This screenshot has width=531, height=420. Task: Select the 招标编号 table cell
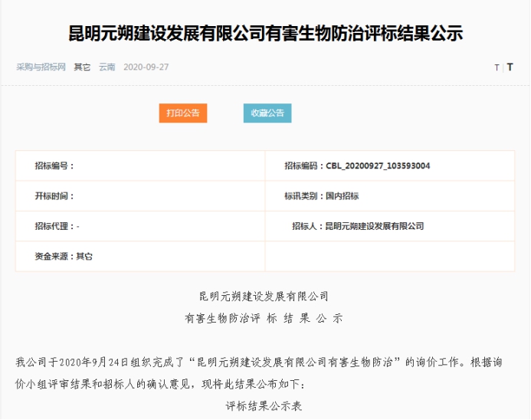(140, 166)
